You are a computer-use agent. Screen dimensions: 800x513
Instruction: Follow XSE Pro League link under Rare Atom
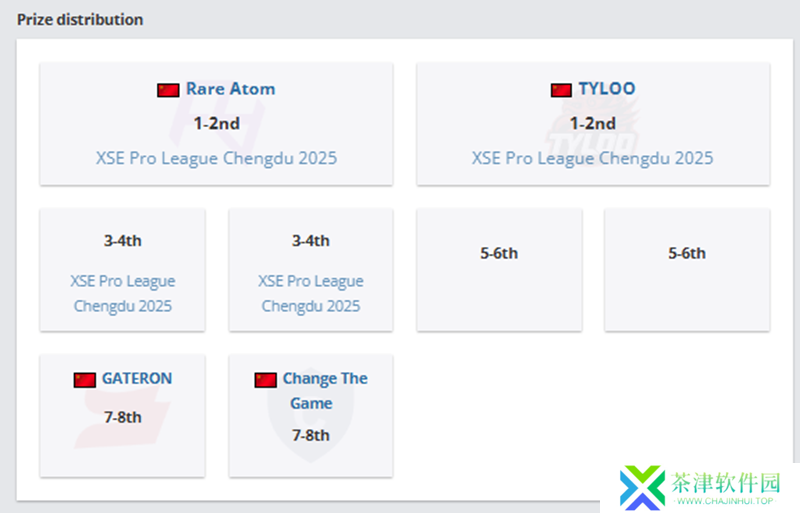(216, 158)
